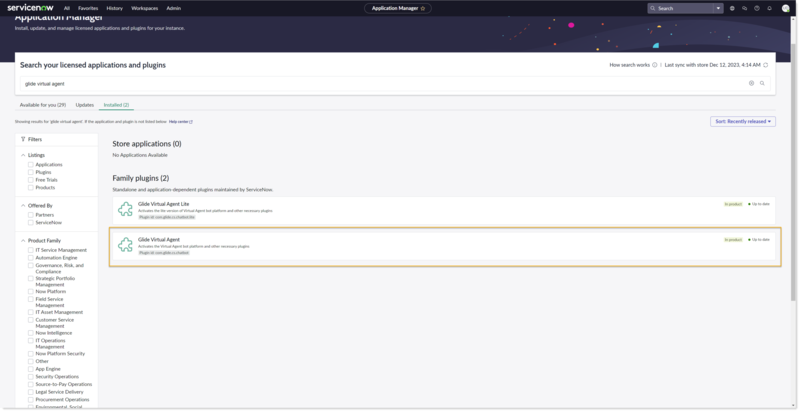The image size is (800, 412).
Task: Check the Products filter
Action: [x=31, y=187]
